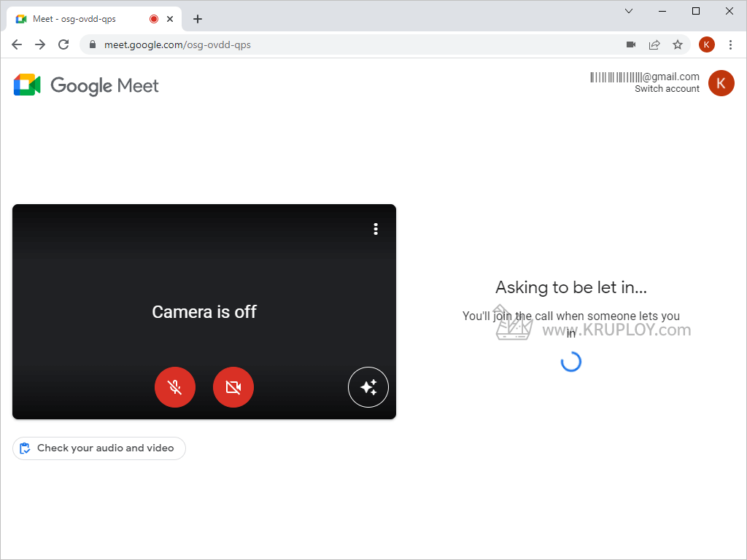
Task: Open Chrome profile K button
Action: 706,44
